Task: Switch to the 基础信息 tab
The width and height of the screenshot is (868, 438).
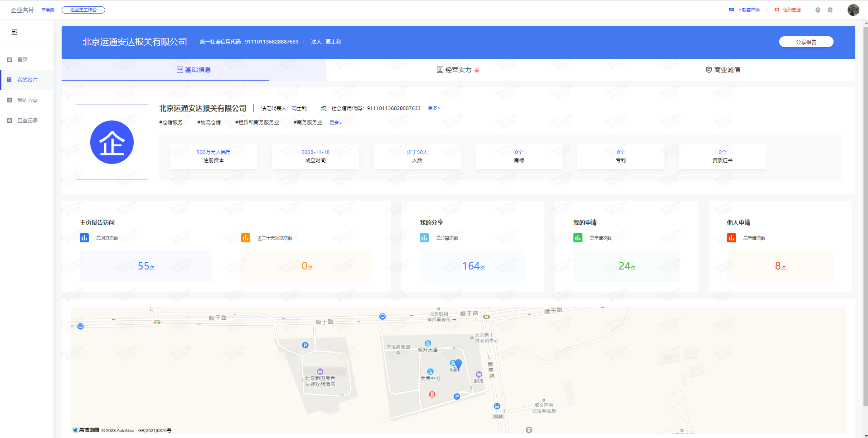Action: (x=194, y=70)
